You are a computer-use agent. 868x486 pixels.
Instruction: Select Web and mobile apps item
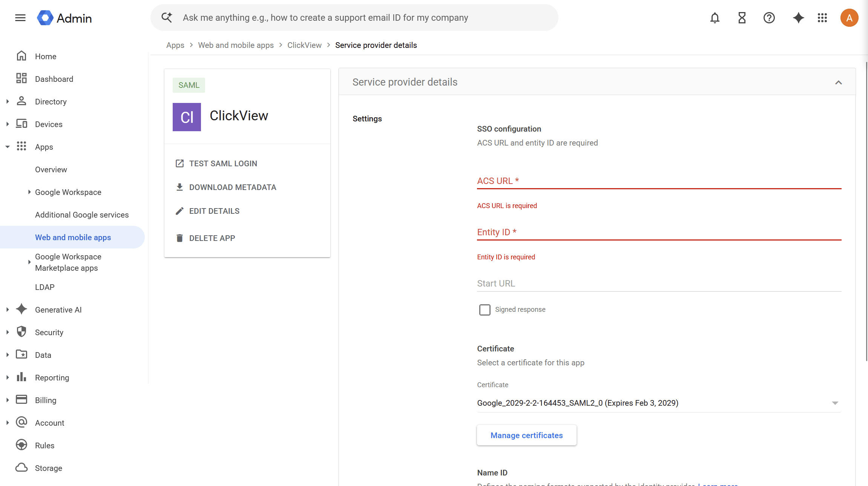tap(72, 237)
